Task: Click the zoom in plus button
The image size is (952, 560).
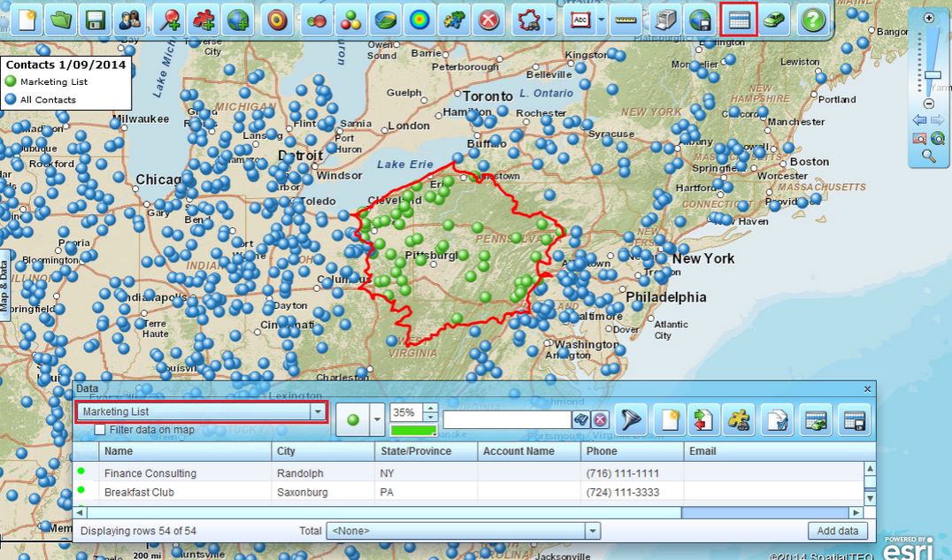Action: [x=929, y=18]
